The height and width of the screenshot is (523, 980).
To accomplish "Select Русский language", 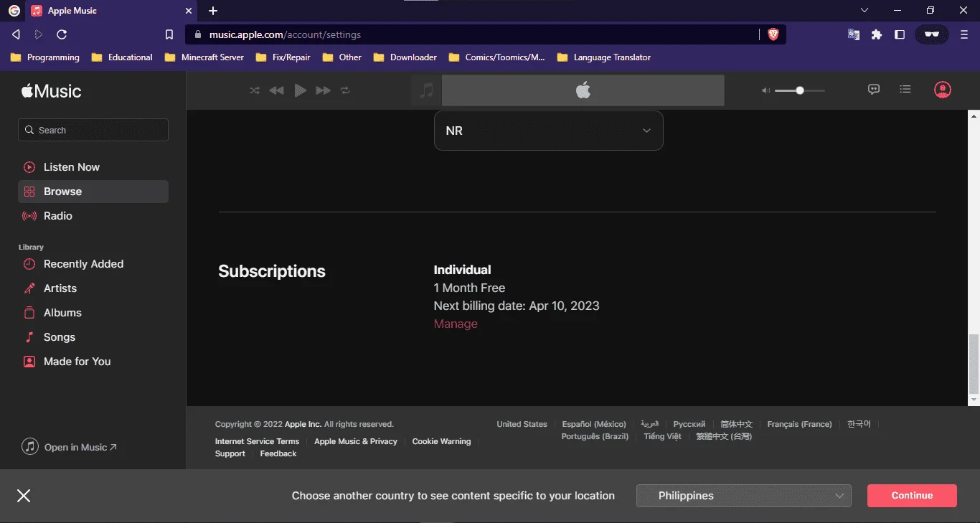I will pos(689,424).
